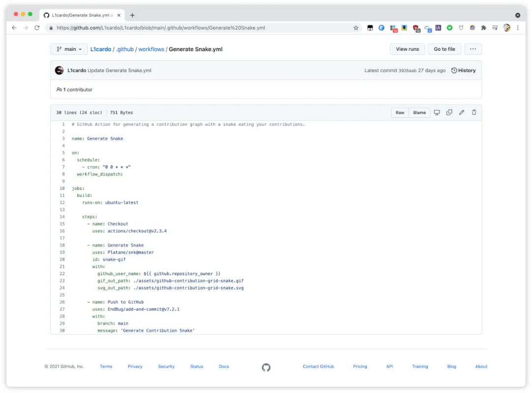Expand the main branch selector

tap(68, 49)
